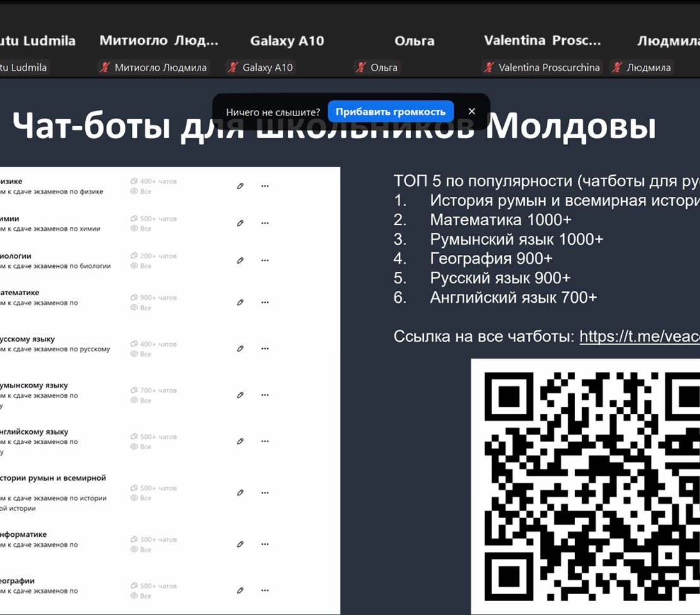700x615 pixels.
Task: Open the three-dot menu for the русскому языку row
Action: [x=265, y=348]
